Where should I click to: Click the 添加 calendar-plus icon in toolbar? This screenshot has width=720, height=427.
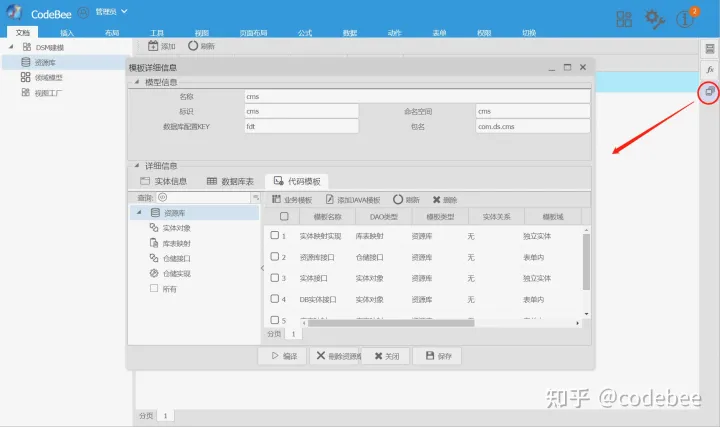[153, 46]
